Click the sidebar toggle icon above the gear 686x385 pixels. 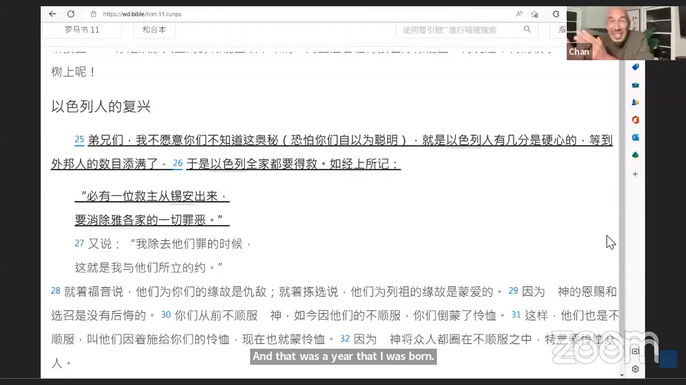(x=635, y=351)
